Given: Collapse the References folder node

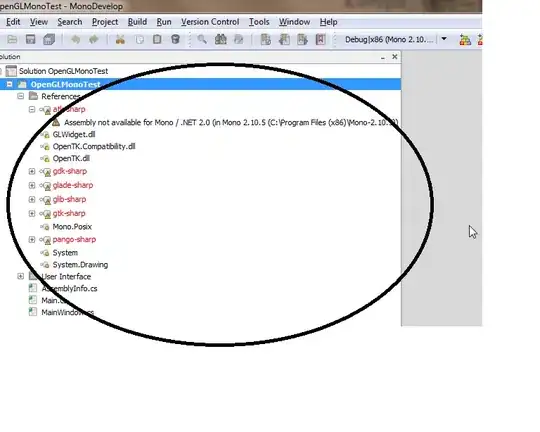Looking at the screenshot, I should coord(21,96).
